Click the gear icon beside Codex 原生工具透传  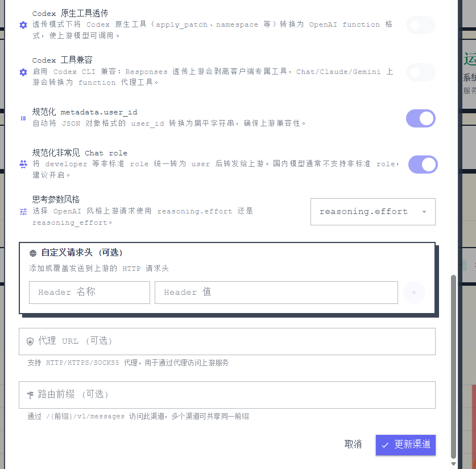[23, 25]
